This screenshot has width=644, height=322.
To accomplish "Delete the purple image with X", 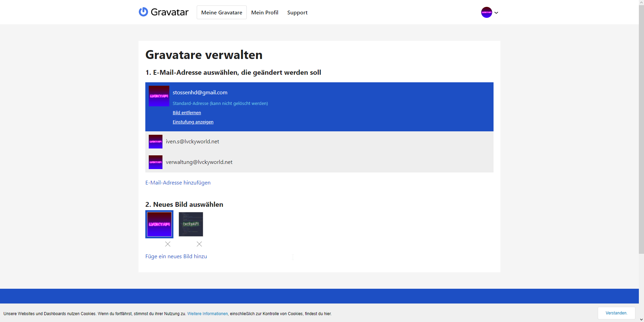I will [168, 244].
